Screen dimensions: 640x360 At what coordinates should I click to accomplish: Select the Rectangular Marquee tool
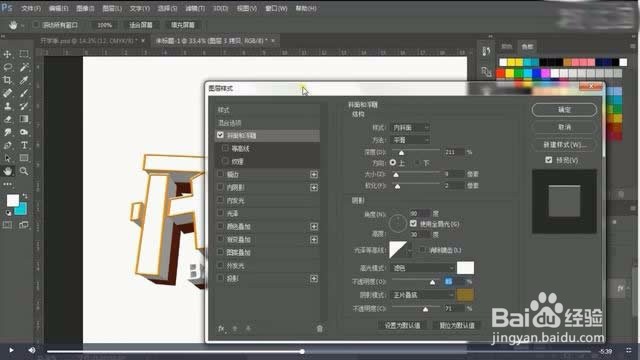pyautogui.click(x=24, y=54)
